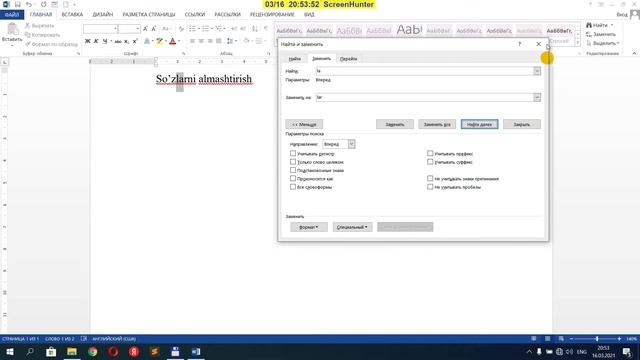The width and height of the screenshot is (640, 360).
Task: Click the sort A-Z icon
Action: (x=255, y=29)
